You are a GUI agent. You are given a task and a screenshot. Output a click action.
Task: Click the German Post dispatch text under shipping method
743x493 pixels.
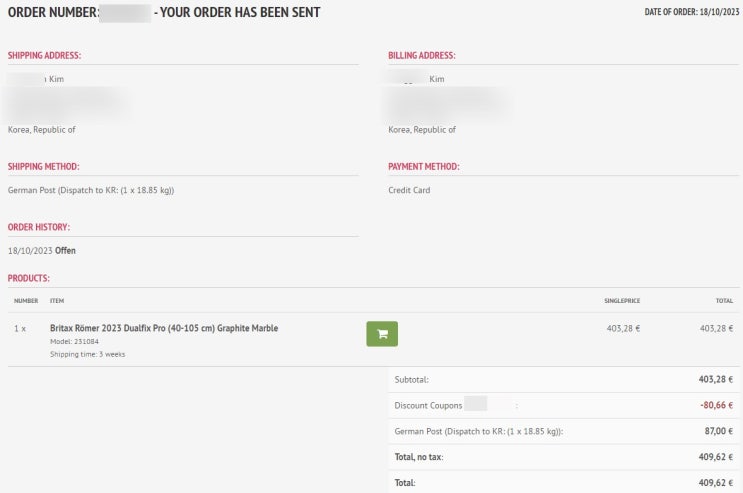[91, 190]
